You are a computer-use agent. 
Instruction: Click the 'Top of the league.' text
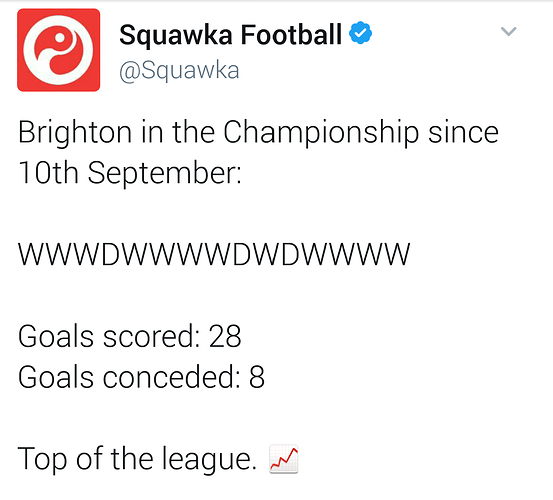click(137, 458)
